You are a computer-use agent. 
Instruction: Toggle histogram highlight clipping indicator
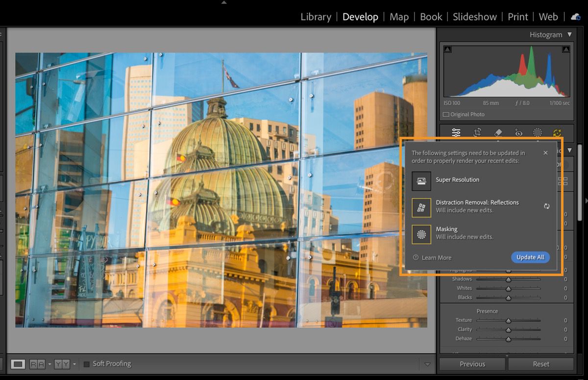tap(566, 49)
